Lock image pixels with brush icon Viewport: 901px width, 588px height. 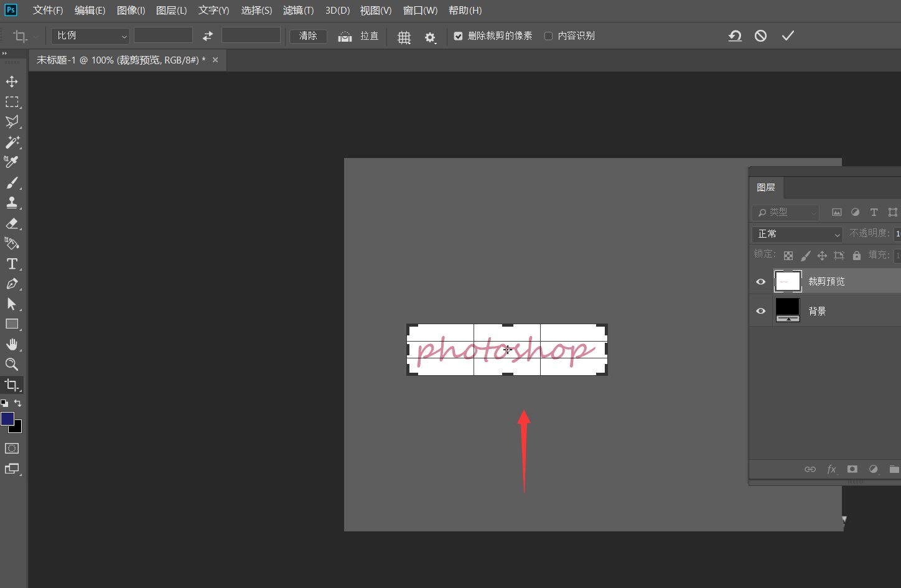805,256
